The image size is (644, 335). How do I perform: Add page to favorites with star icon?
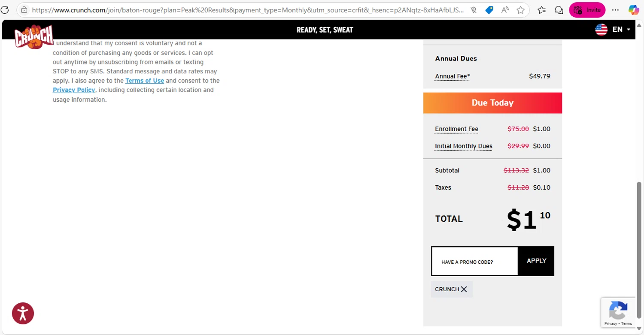(x=521, y=10)
